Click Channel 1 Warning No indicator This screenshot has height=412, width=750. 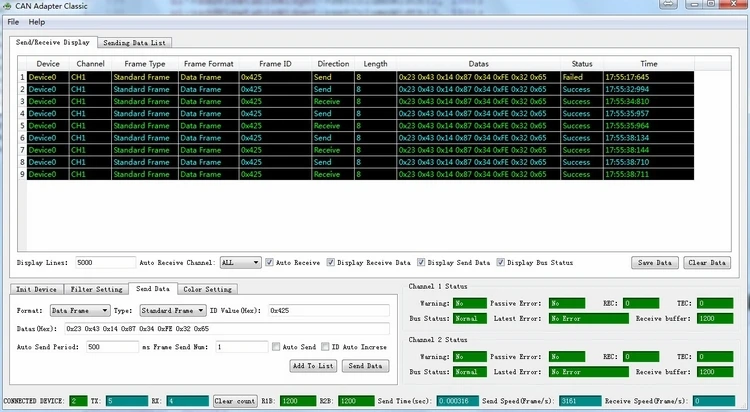pyautogui.click(x=470, y=303)
